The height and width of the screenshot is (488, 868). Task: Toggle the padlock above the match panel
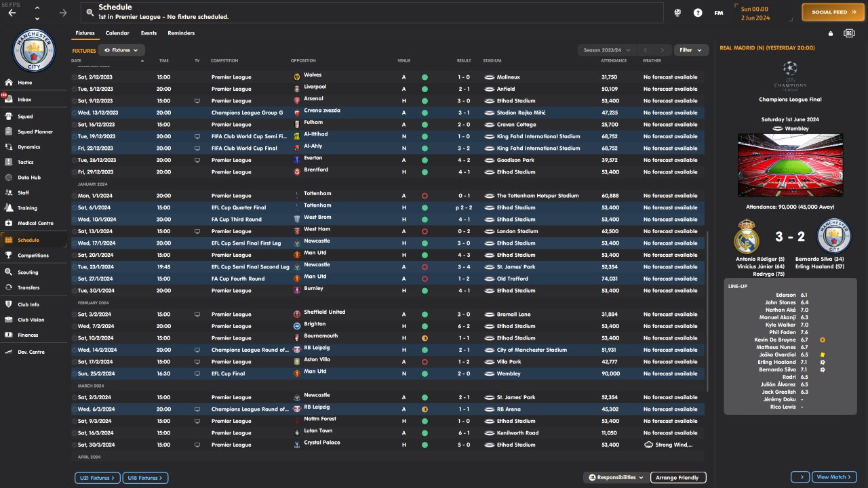[831, 33]
